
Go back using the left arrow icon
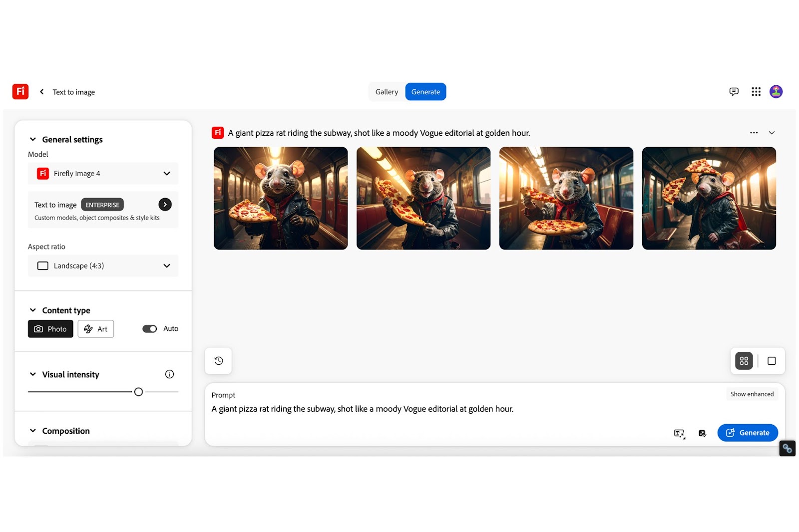click(42, 92)
